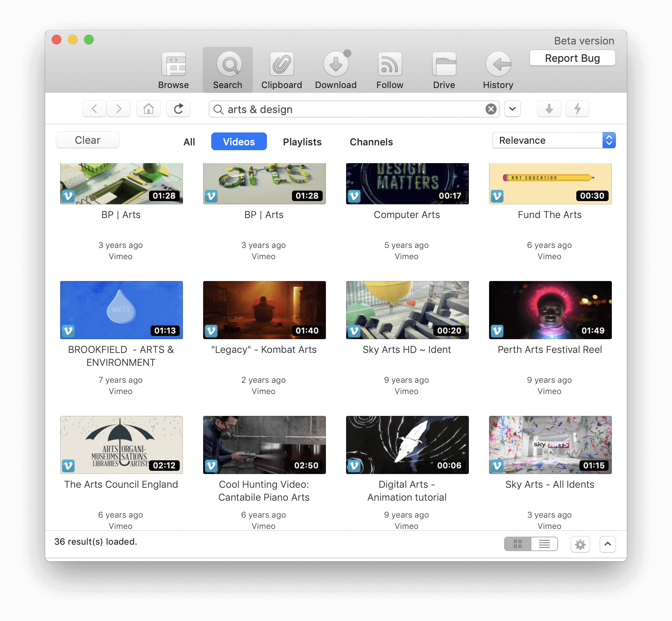Open the Drive toolbar icon
This screenshot has height=621, width=672.
(x=444, y=70)
